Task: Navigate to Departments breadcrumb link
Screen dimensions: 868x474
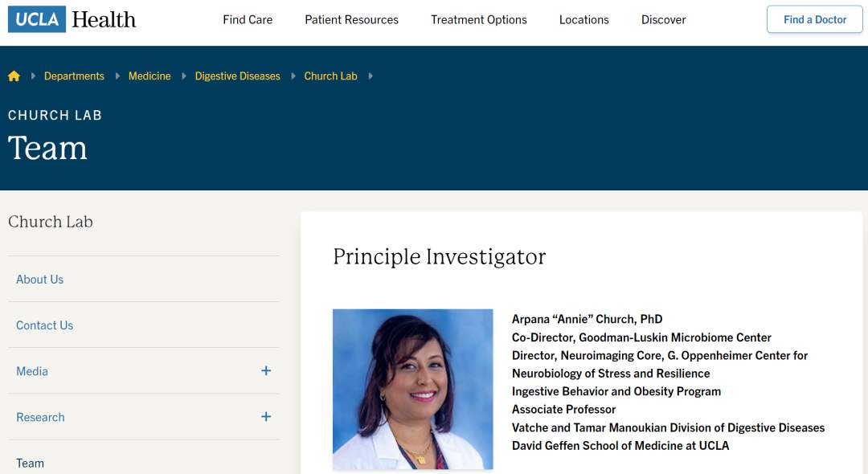Action: [74, 76]
